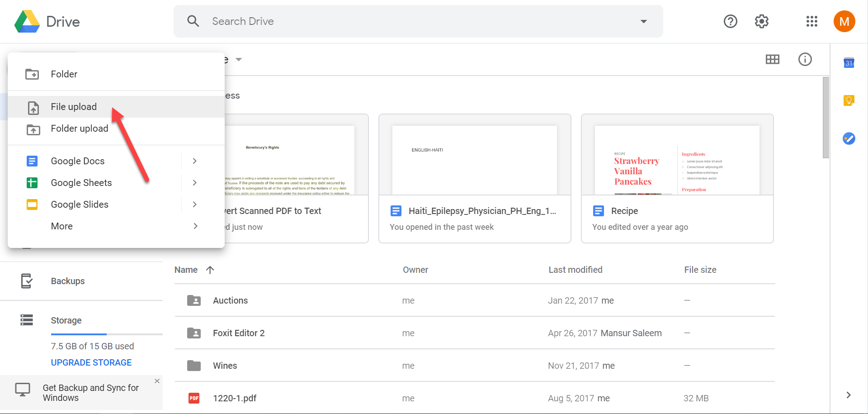The height and width of the screenshot is (414, 868).
Task: Open the Help question mark icon
Action: click(731, 21)
